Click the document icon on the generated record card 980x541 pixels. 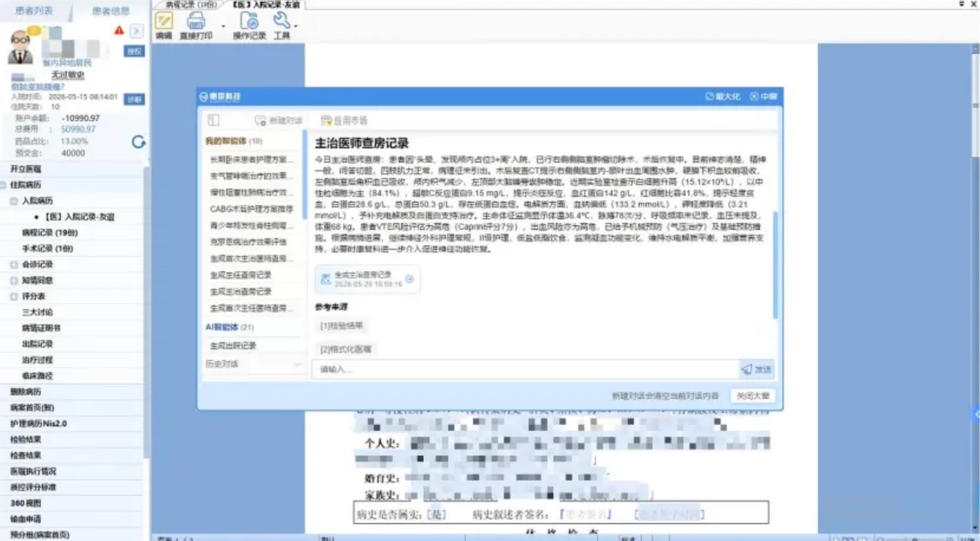click(326, 279)
